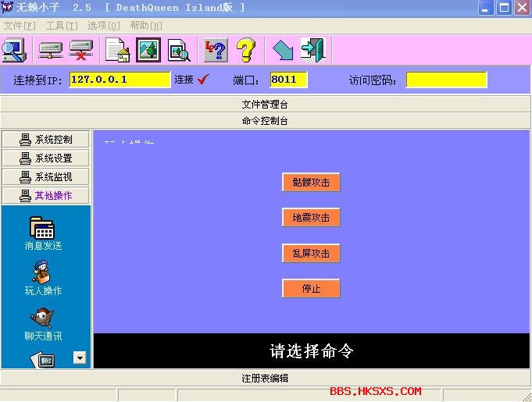532x402 pixels.
Task: Click the yellow question mark help icon
Action: click(246, 50)
